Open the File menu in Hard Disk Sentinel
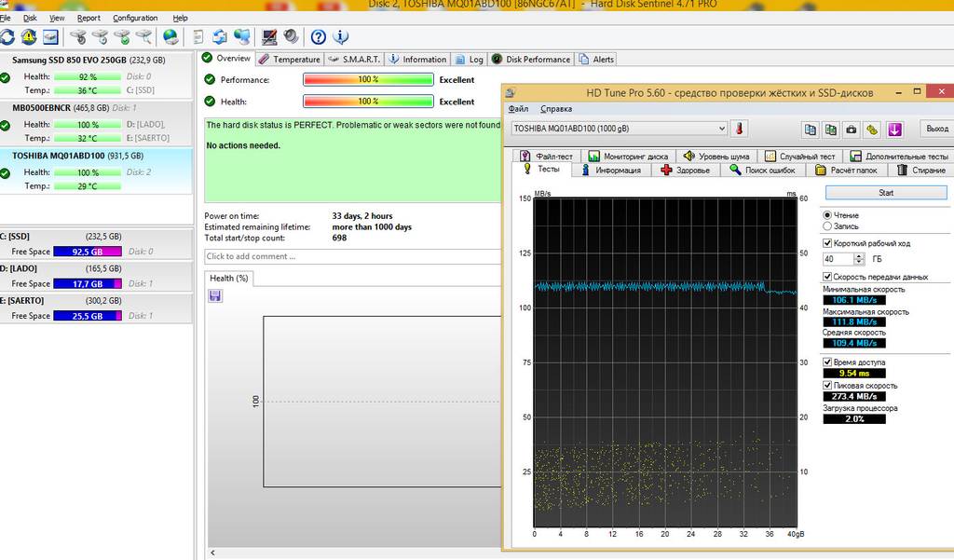Viewport: 954px width, 560px height. [5, 19]
